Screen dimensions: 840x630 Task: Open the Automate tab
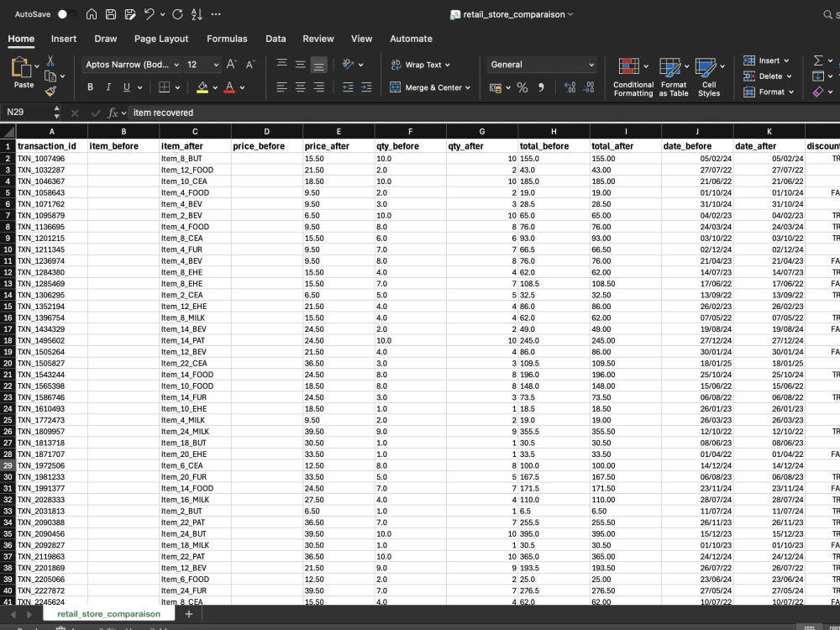point(411,39)
